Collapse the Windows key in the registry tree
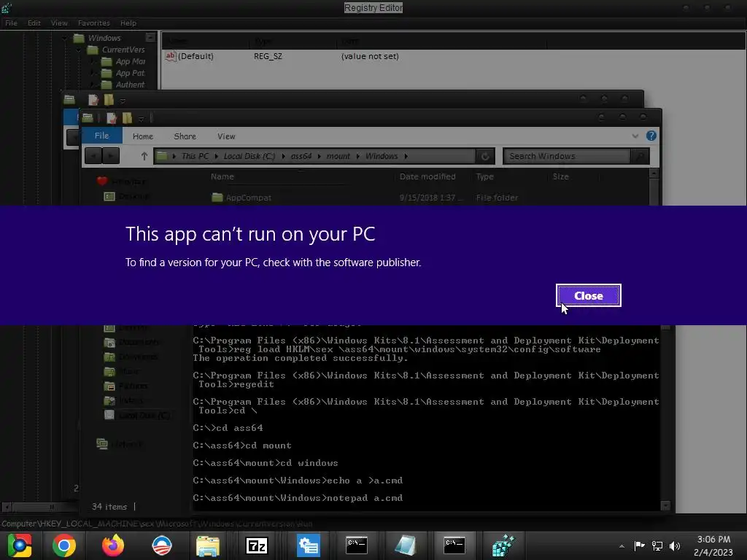Viewport: 747px width, 560px height. pyautogui.click(x=65, y=38)
